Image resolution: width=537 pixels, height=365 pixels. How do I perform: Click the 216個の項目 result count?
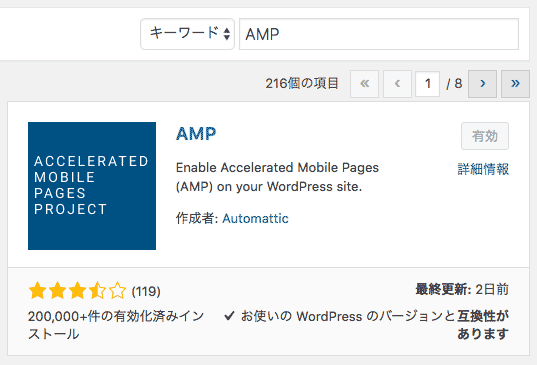302,84
